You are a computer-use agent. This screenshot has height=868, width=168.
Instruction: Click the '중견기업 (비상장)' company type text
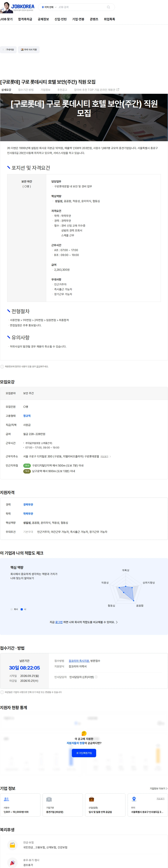55,812
